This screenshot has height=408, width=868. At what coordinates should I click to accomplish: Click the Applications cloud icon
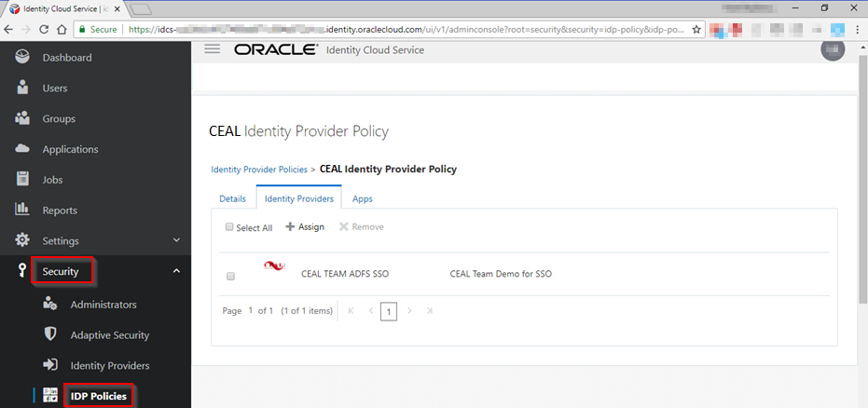tap(22, 149)
